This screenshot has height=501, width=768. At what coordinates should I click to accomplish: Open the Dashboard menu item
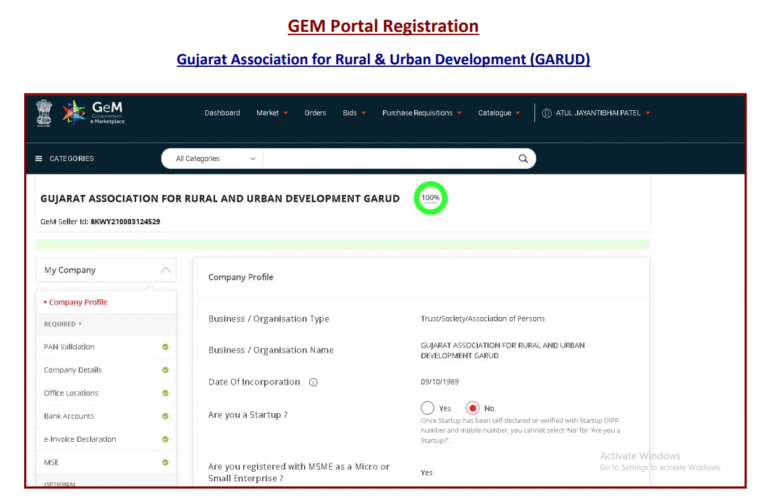[x=222, y=113]
